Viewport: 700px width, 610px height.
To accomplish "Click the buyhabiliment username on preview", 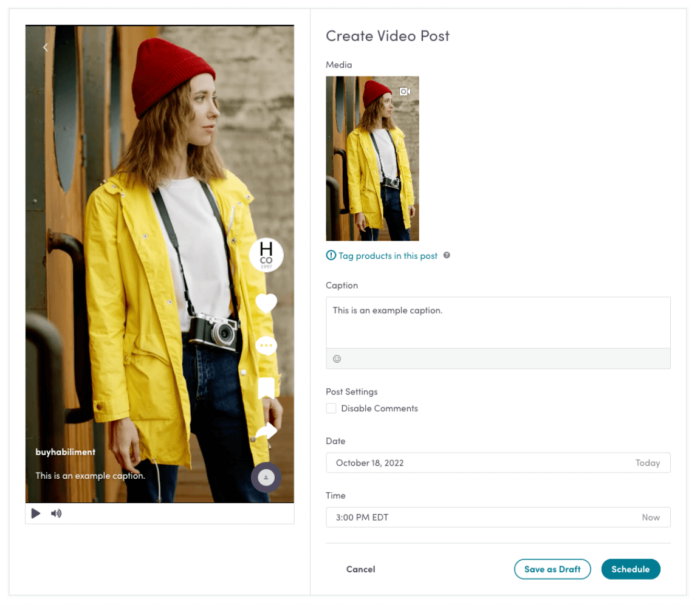I will pyautogui.click(x=66, y=452).
